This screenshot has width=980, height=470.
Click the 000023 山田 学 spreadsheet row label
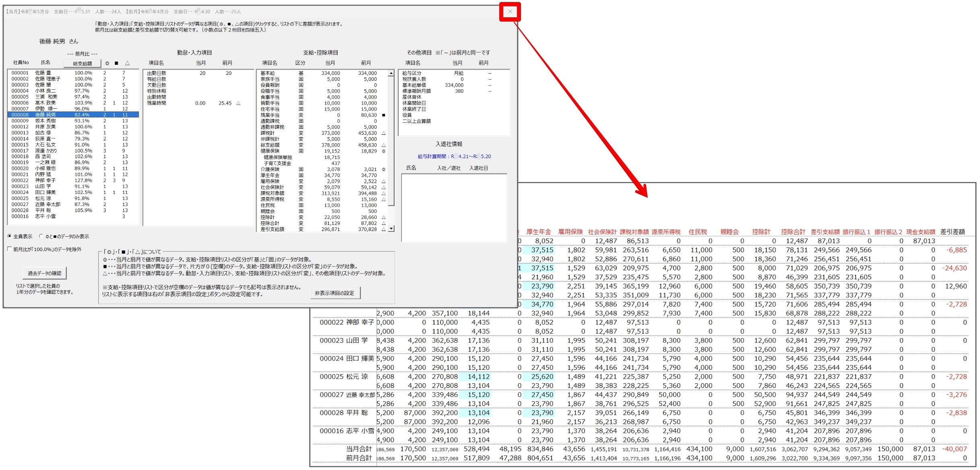click(x=344, y=340)
